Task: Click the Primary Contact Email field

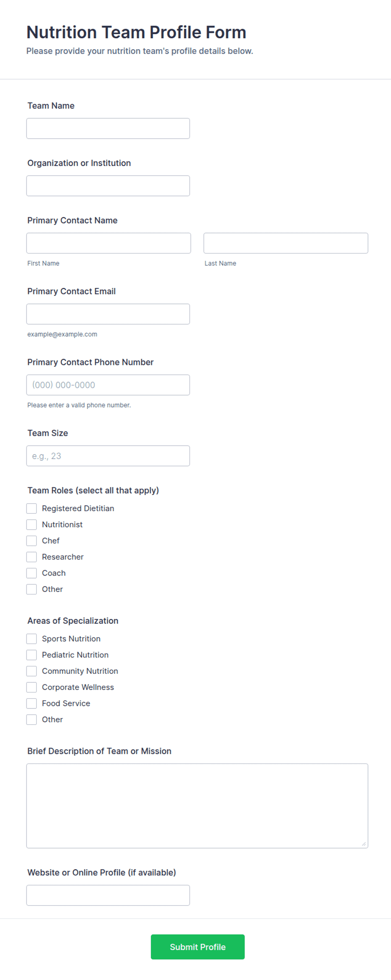Action: point(108,314)
